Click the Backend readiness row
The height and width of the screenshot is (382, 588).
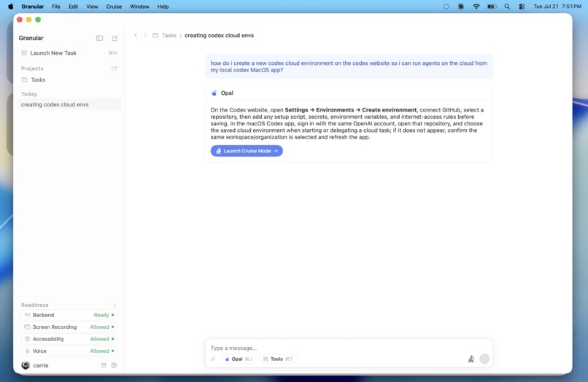pos(69,315)
